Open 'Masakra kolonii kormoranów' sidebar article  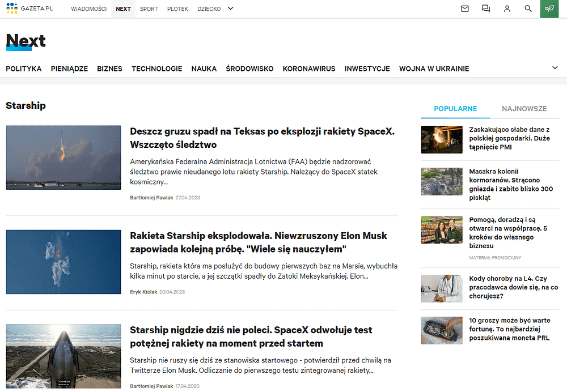[x=511, y=185]
